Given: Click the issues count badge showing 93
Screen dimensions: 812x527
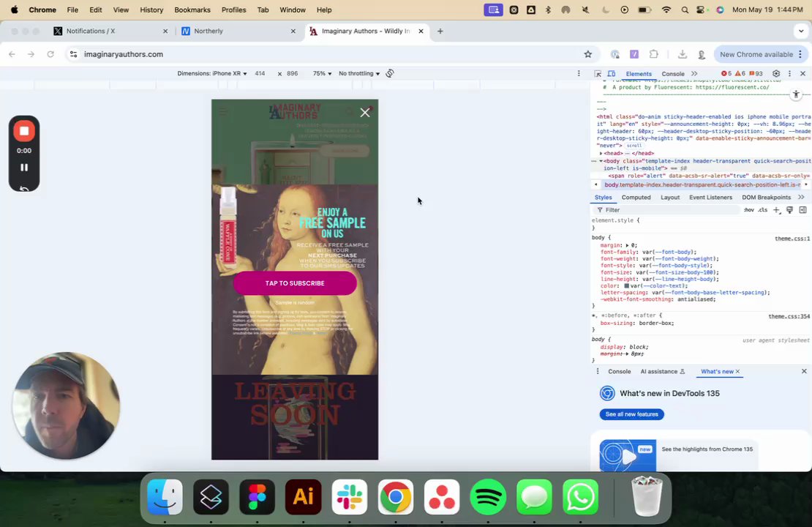Looking at the screenshot, I should coord(756,74).
